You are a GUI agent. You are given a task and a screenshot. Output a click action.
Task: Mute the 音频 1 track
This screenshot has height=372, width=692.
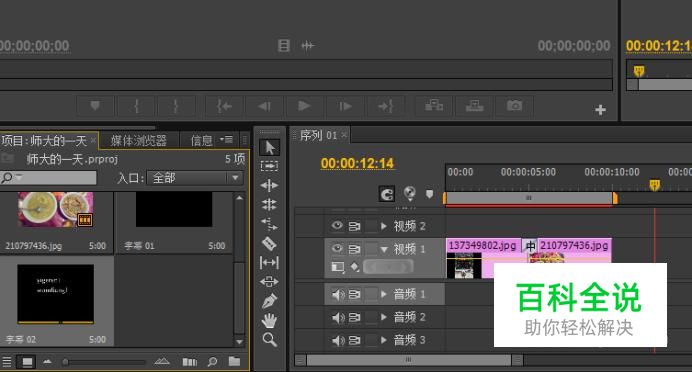338,294
